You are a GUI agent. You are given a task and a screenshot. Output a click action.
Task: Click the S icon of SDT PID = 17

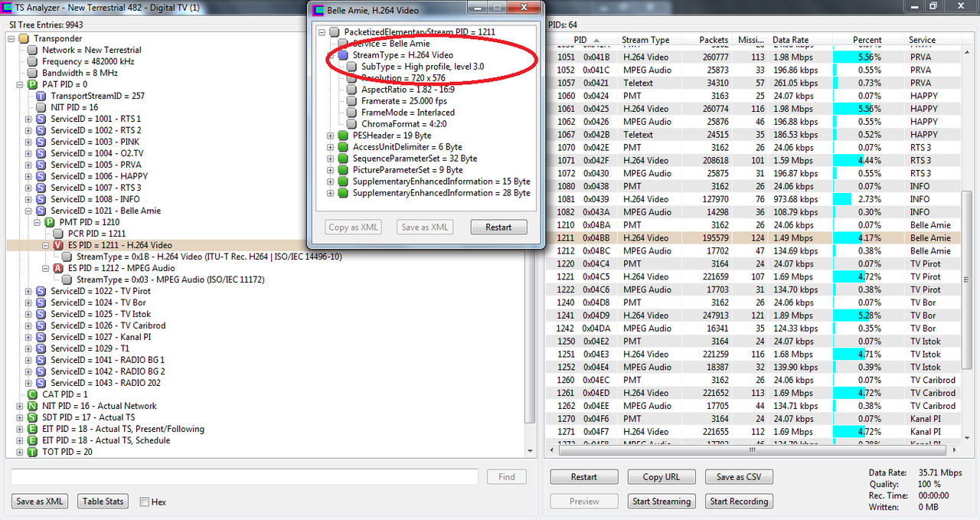click(x=32, y=417)
